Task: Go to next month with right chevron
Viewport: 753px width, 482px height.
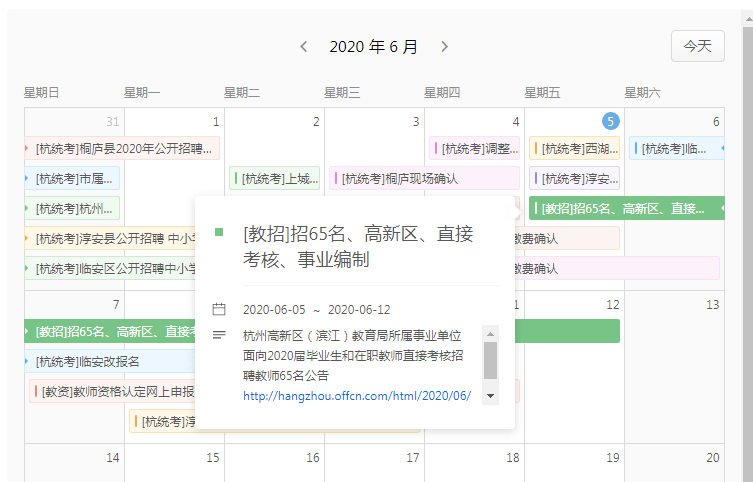Action: tap(445, 46)
